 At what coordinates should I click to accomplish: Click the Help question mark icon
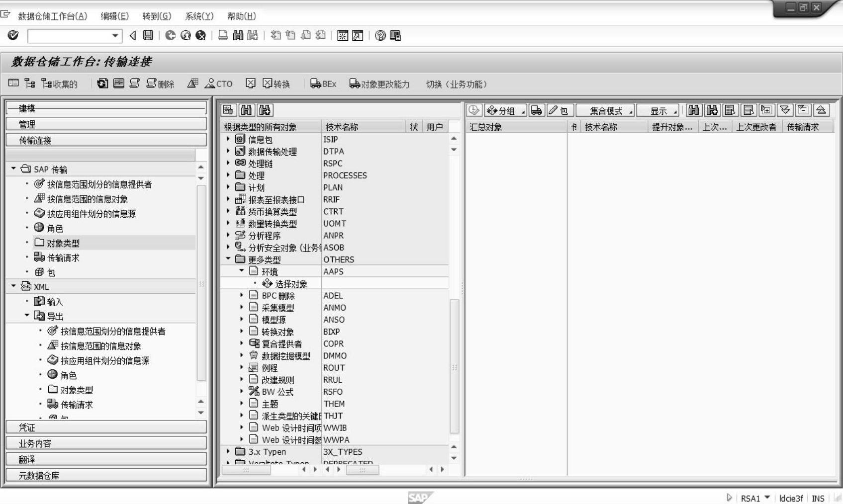point(380,35)
